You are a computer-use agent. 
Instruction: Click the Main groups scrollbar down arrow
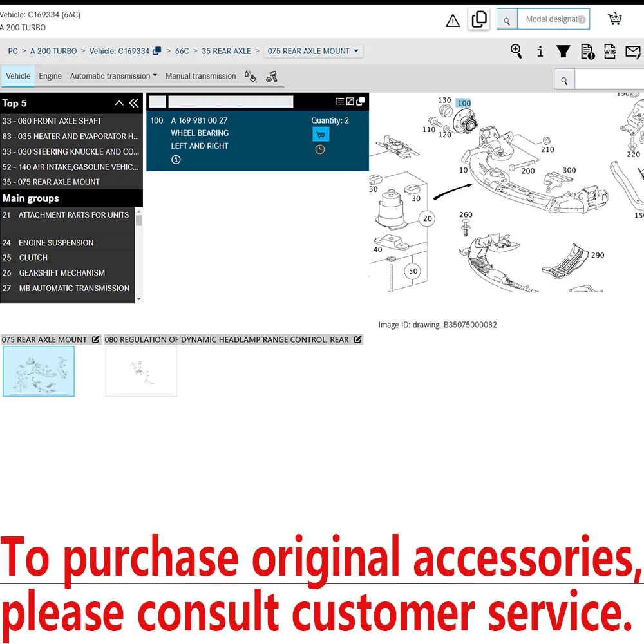click(139, 299)
